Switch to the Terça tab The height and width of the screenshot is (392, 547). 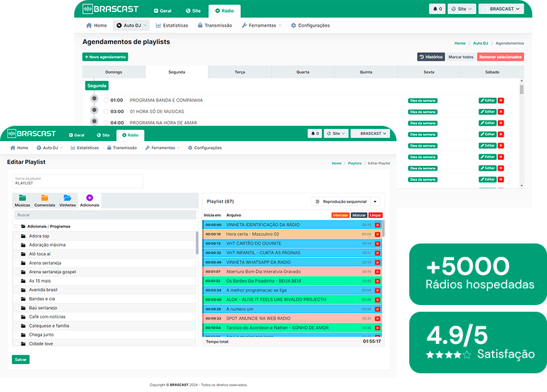tap(239, 72)
